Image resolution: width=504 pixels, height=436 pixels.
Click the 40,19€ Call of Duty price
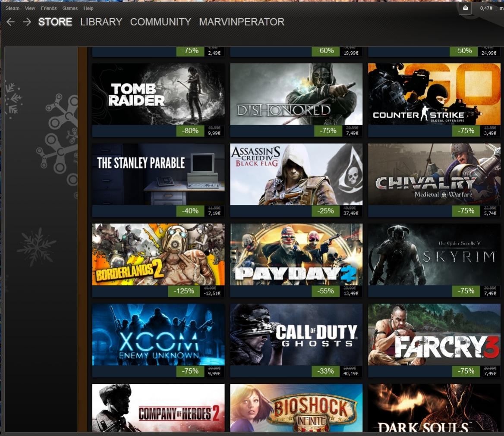pos(351,373)
